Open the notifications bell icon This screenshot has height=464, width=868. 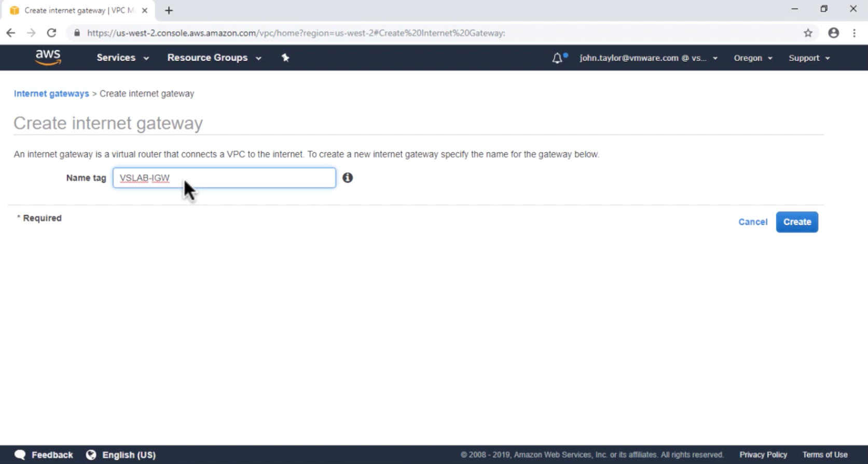tap(558, 58)
